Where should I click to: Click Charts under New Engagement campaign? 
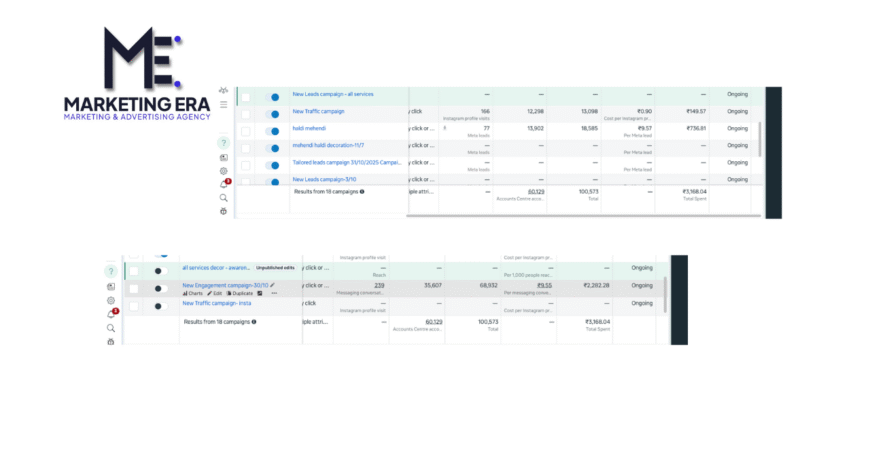pyautogui.click(x=192, y=293)
